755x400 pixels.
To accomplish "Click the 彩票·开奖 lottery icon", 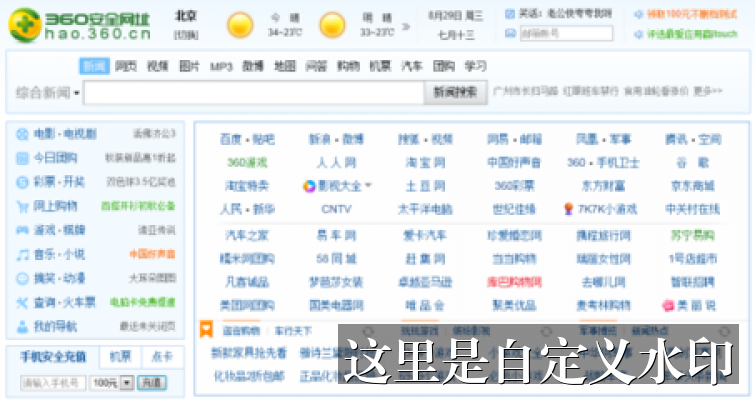I will click(x=22, y=182).
